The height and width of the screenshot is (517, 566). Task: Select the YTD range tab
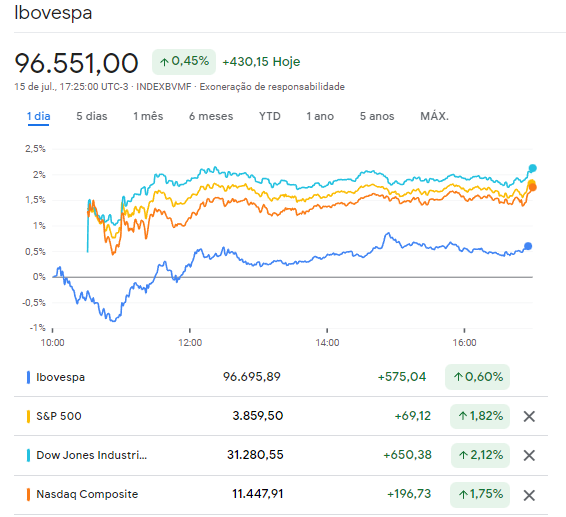(270, 116)
